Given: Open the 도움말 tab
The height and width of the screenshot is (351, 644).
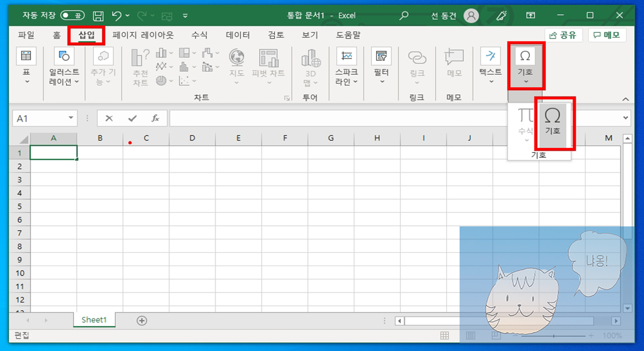Looking at the screenshot, I should coord(348,35).
